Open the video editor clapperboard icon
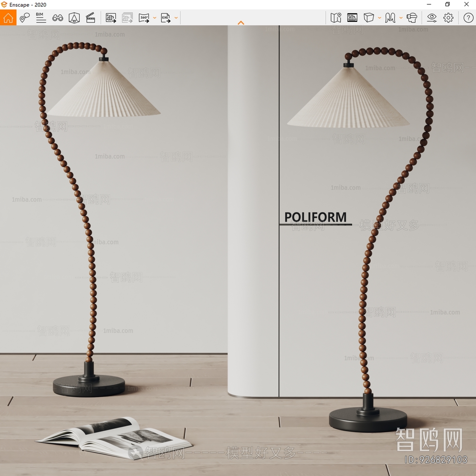The image size is (476, 476). tap(90, 18)
